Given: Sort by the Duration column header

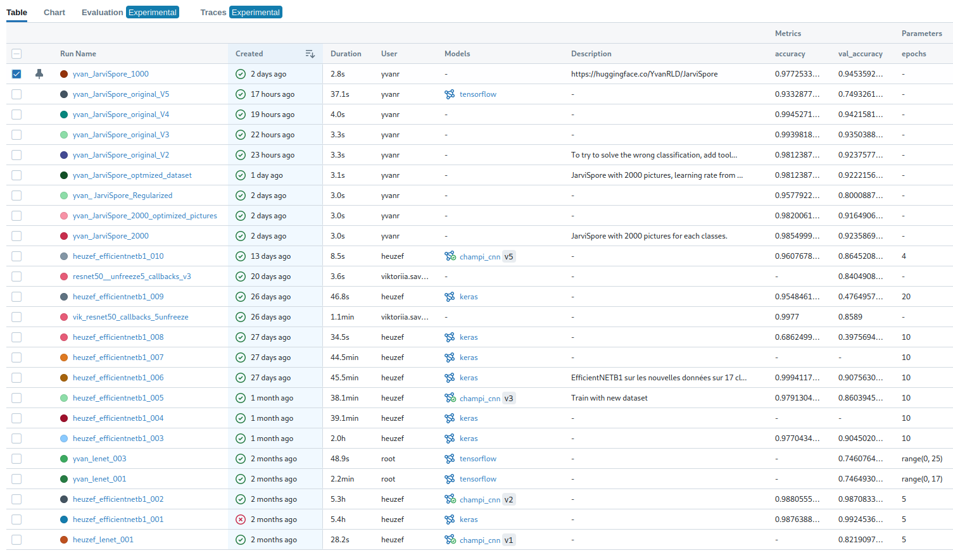Looking at the screenshot, I should pos(346,54).
